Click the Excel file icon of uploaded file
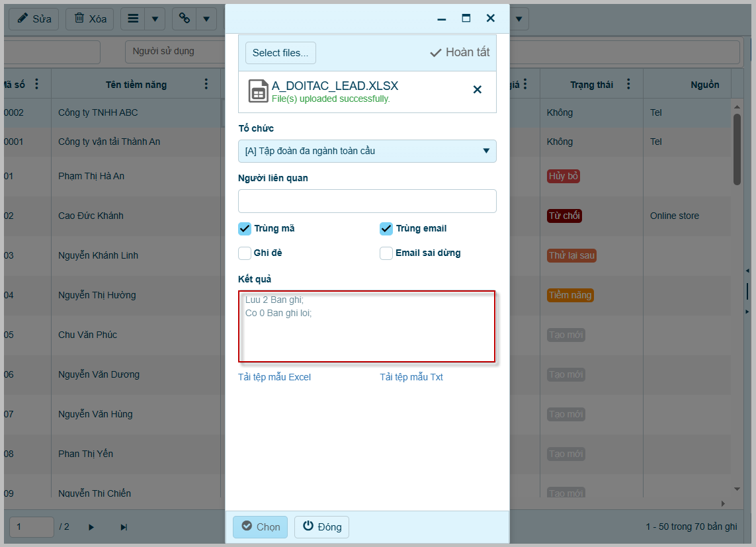Viewport: 756px width, 547px height. click(x=258, y=91)
